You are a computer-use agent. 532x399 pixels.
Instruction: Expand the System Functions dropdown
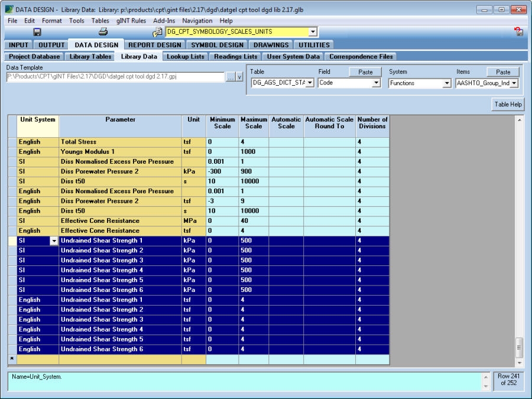click(447, 83)
